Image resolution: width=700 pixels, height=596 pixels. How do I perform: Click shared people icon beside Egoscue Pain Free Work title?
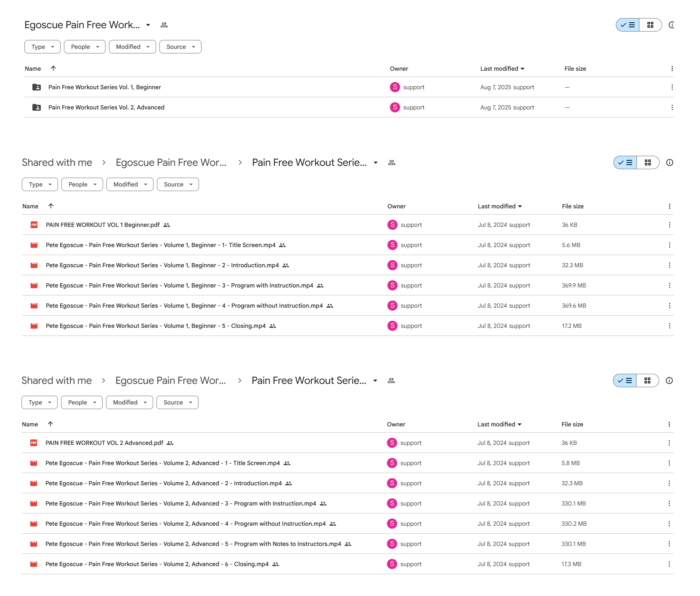164,25
